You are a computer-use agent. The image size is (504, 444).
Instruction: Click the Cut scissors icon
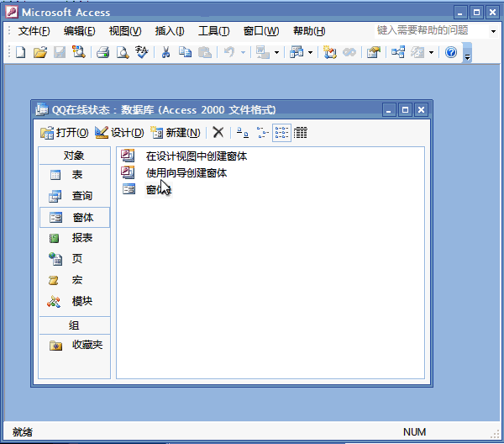tap(165, 52)
